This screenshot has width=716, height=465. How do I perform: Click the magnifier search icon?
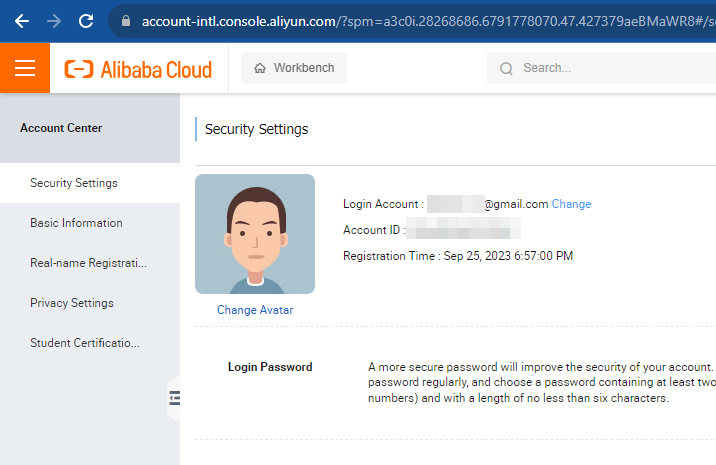[x=506, y=68]
